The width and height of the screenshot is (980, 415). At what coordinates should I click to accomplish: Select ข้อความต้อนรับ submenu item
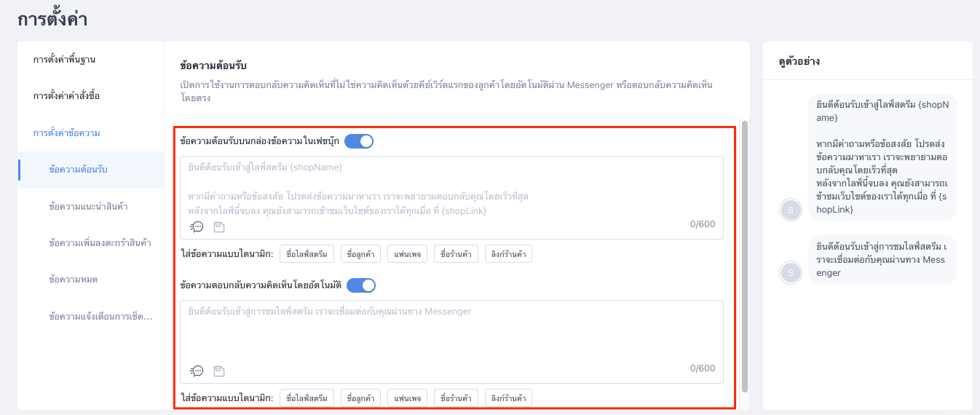tap(91, 170)
